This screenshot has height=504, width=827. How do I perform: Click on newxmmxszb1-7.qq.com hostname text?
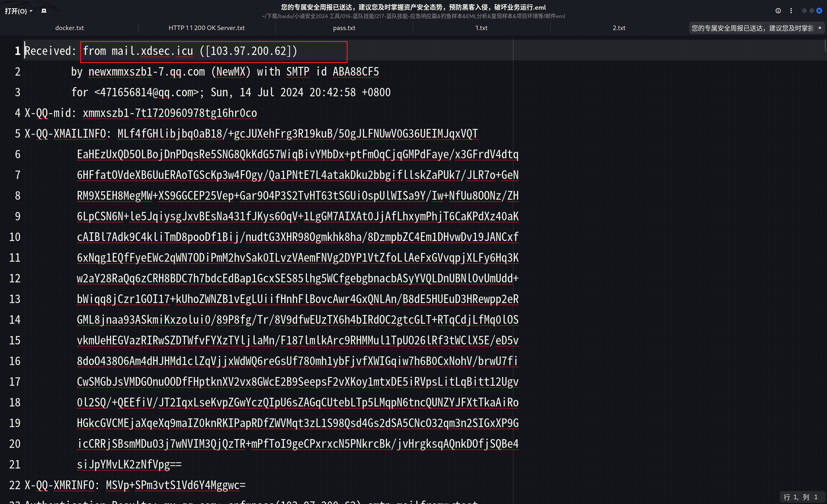(146, 72)
